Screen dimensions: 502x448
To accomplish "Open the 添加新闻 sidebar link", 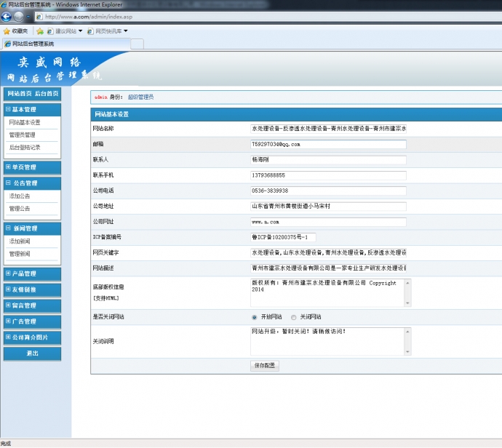I will point(20,241).
